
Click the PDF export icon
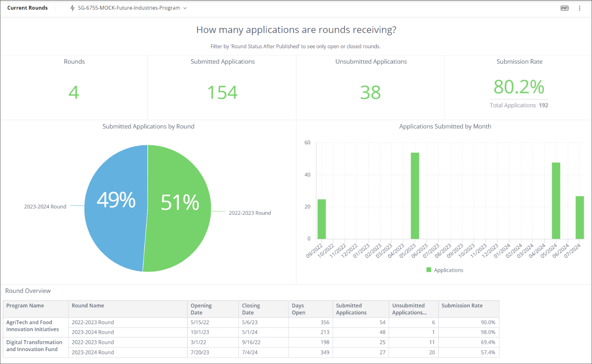564,8
